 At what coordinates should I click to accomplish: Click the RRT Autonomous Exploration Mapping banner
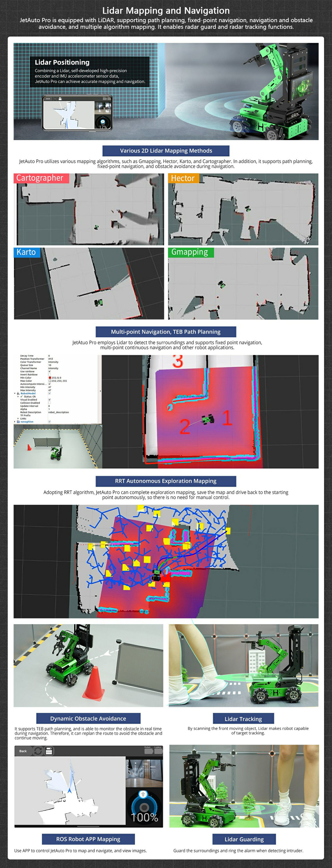tap(166, 481)
